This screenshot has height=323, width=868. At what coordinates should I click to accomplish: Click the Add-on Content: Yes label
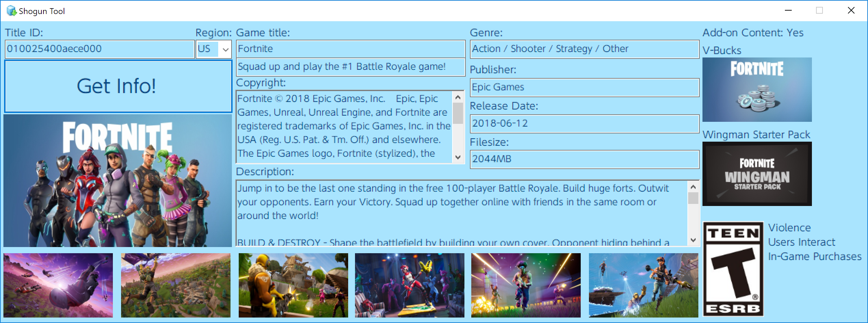[x=753, y=33]
